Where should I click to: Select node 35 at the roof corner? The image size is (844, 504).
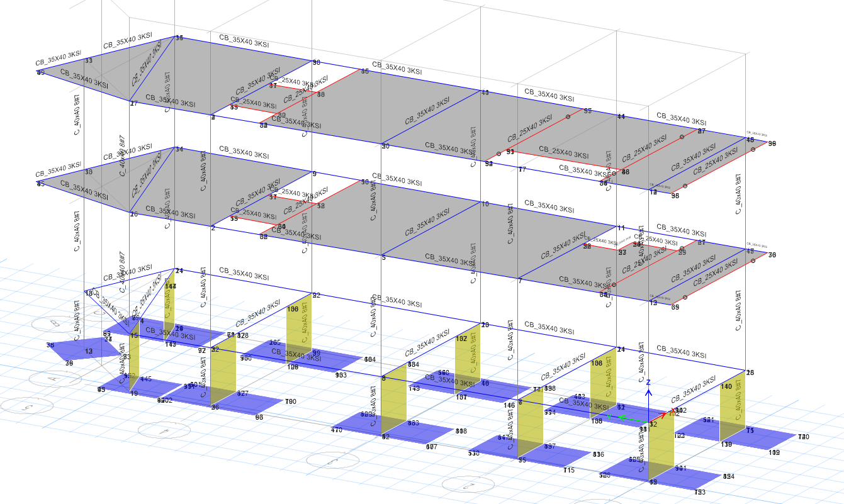pyautogui.click(x=179, y=38)
